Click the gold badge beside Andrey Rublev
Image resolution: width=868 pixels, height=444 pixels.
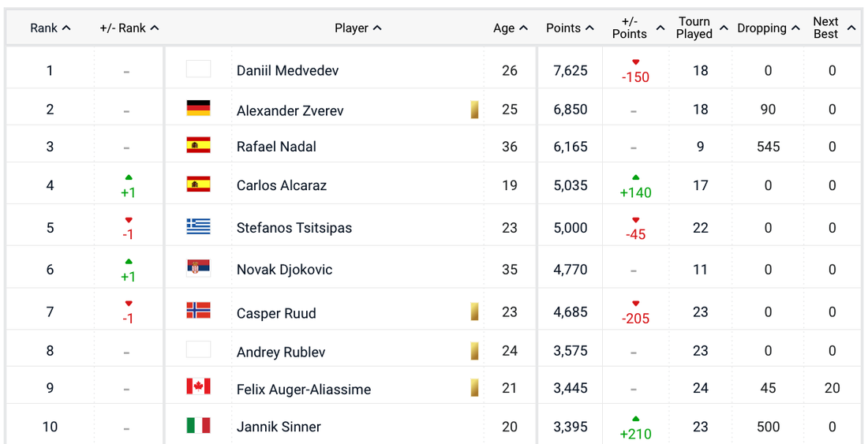coord(474,351)
